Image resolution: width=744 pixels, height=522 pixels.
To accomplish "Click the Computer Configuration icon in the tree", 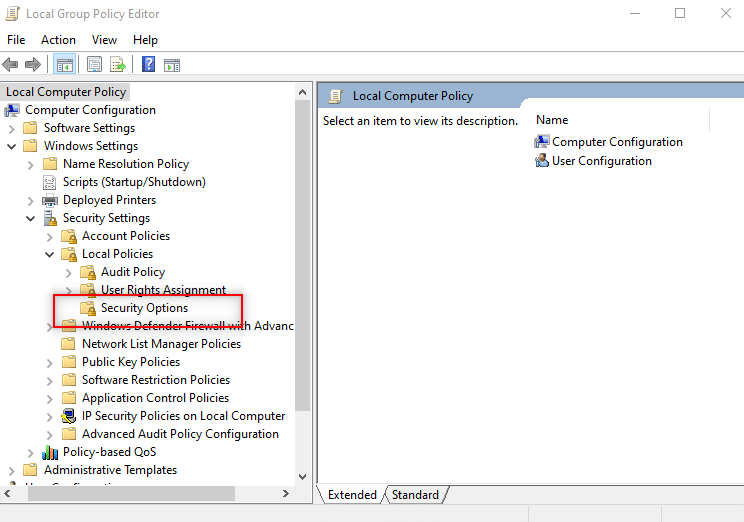I will click(12, 110).
